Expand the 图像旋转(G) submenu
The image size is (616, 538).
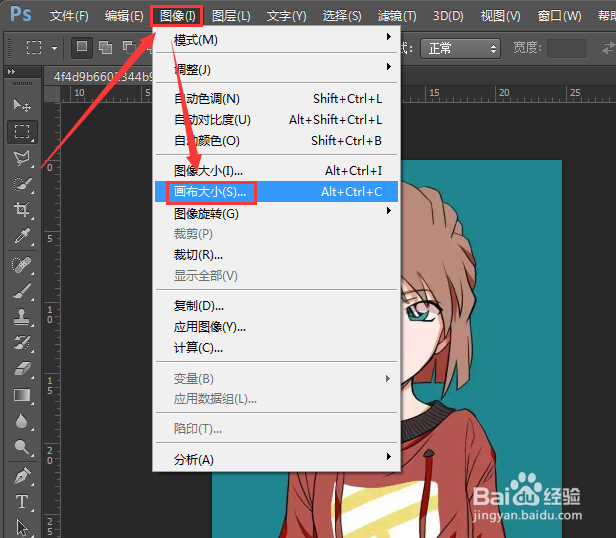coord(277,213)
